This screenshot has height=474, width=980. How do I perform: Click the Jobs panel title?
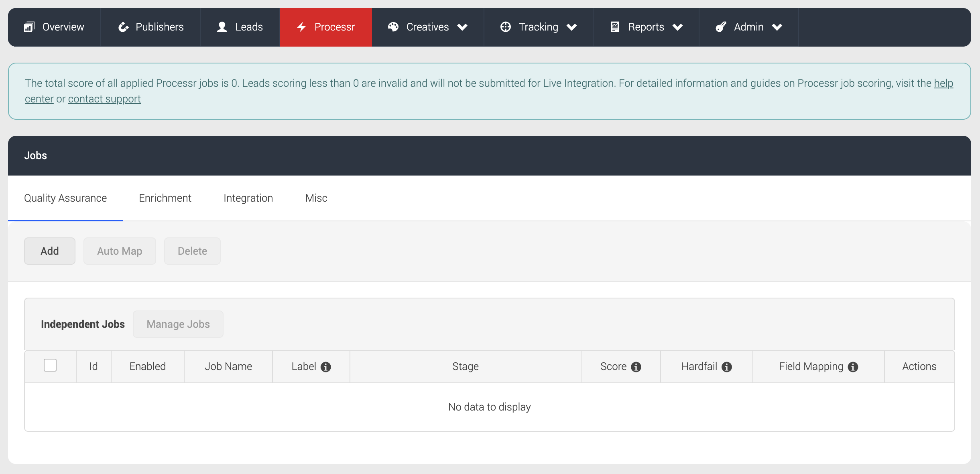click(x=35, y=155)
